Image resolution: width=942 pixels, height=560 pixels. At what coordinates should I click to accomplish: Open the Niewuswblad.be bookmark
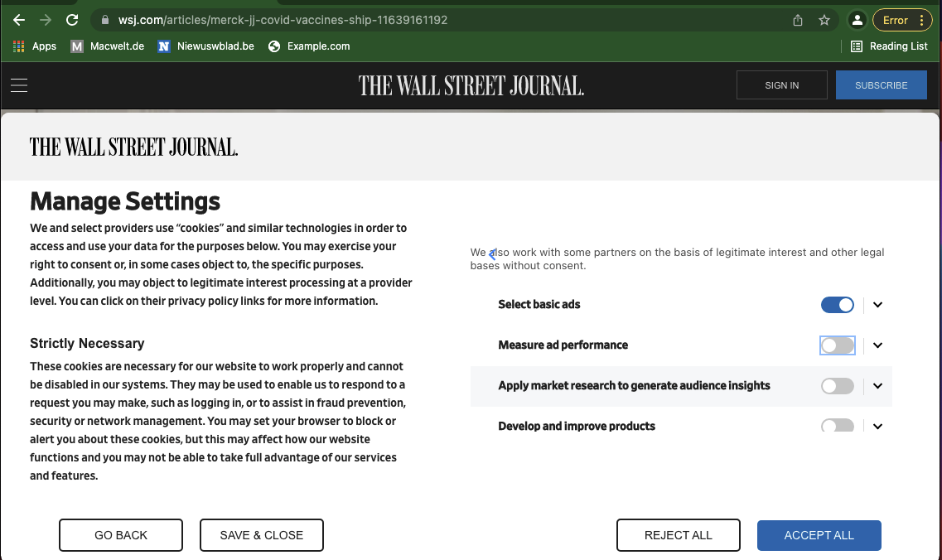click(x=206, y=46)
